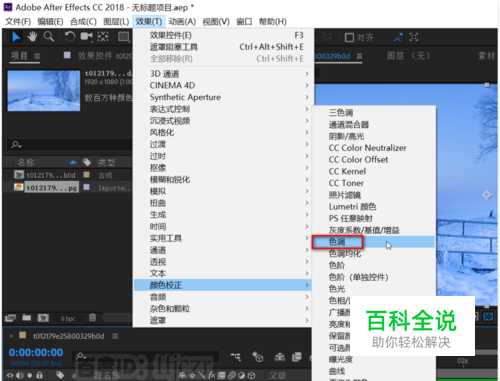This screenshot has height=381, width=500.
Task: Click the Interpret Footage icon in project panel
Action: click(x=10, y=318)
